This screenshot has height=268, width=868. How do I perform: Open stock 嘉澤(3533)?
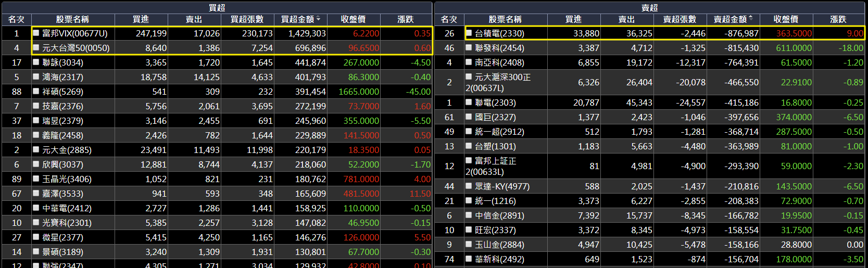pyautogui.click(x=62, y=194)
